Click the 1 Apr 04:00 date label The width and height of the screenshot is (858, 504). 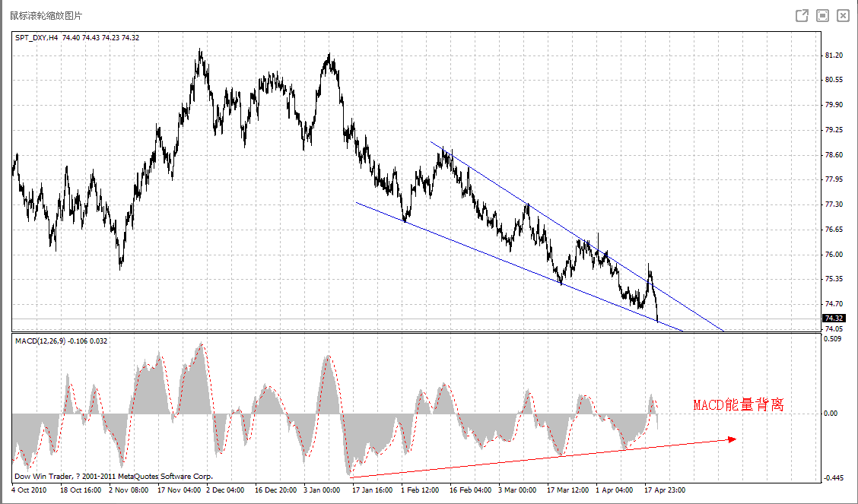[615, 490]
